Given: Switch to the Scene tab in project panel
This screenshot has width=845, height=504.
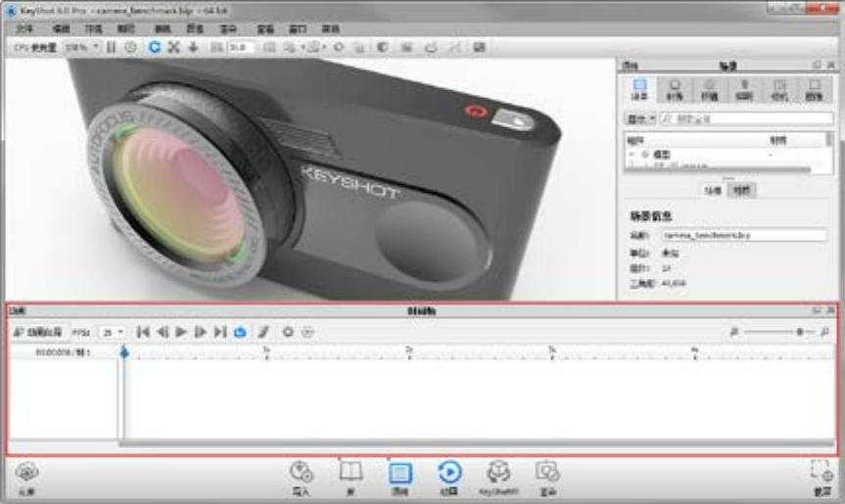Looking at the screenshot, I should pos(639,89).
